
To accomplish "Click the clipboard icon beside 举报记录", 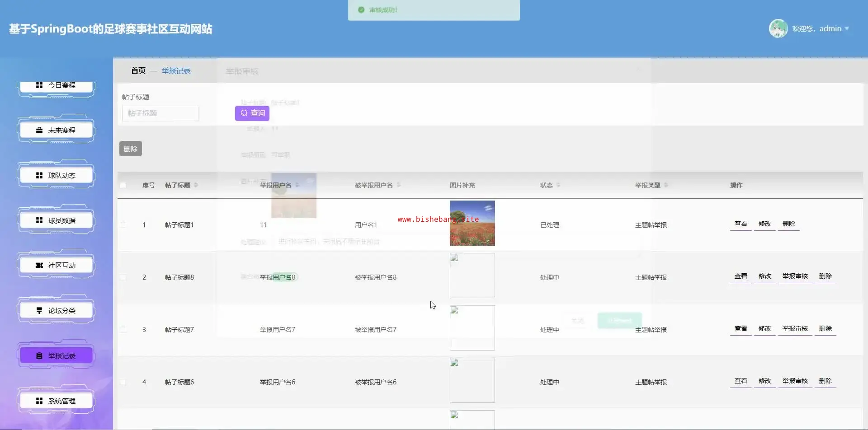I will click(39, 356).
